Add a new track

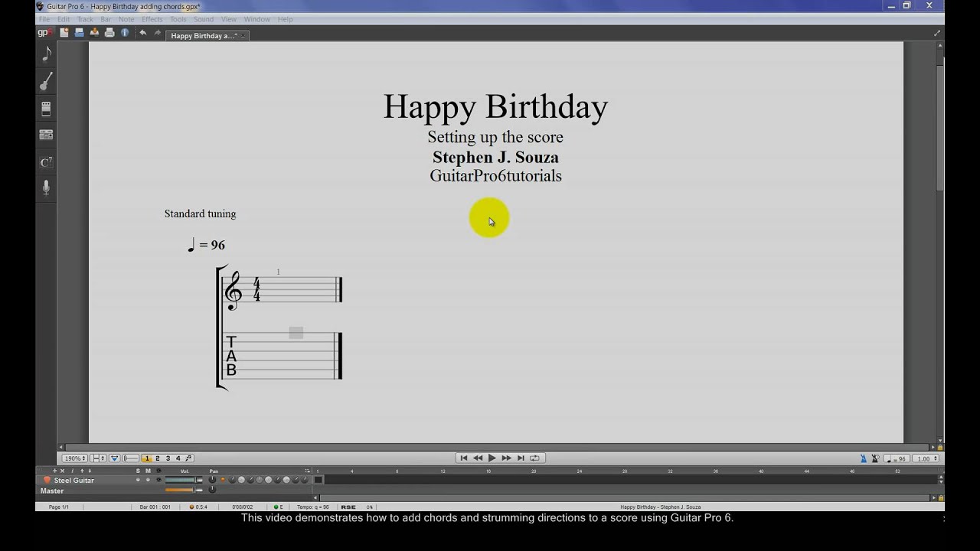[x=54, y=471]
